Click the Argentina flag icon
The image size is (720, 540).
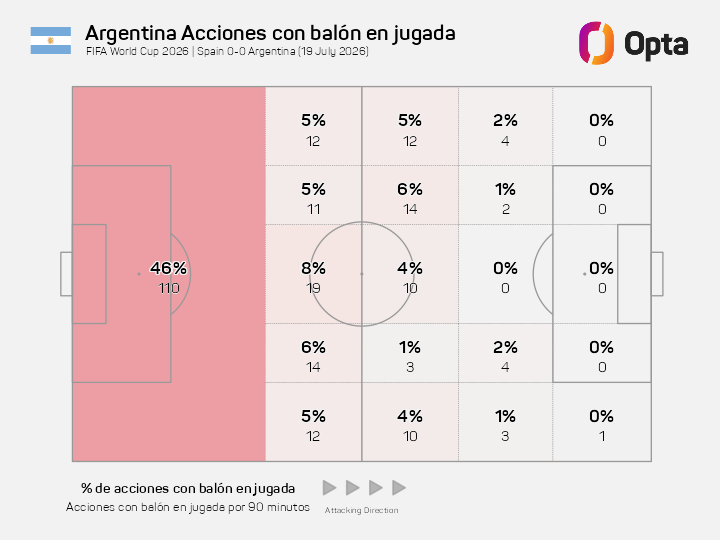51,40
